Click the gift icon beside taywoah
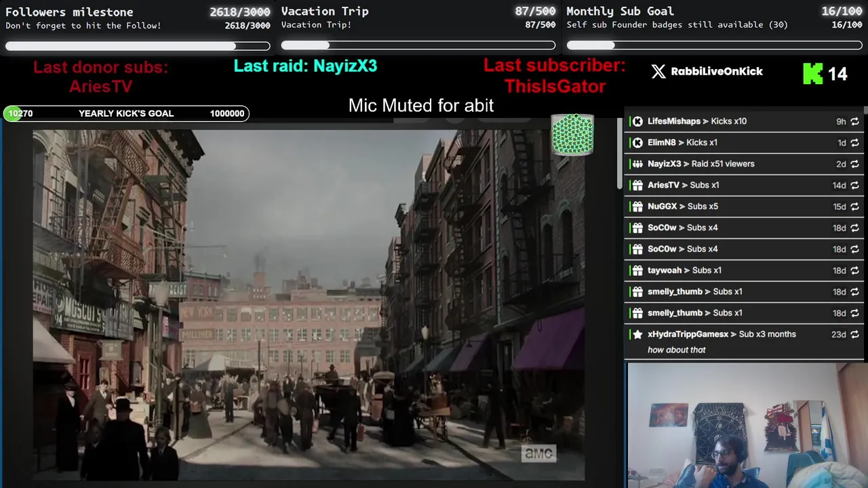 (x=637, y=270)
